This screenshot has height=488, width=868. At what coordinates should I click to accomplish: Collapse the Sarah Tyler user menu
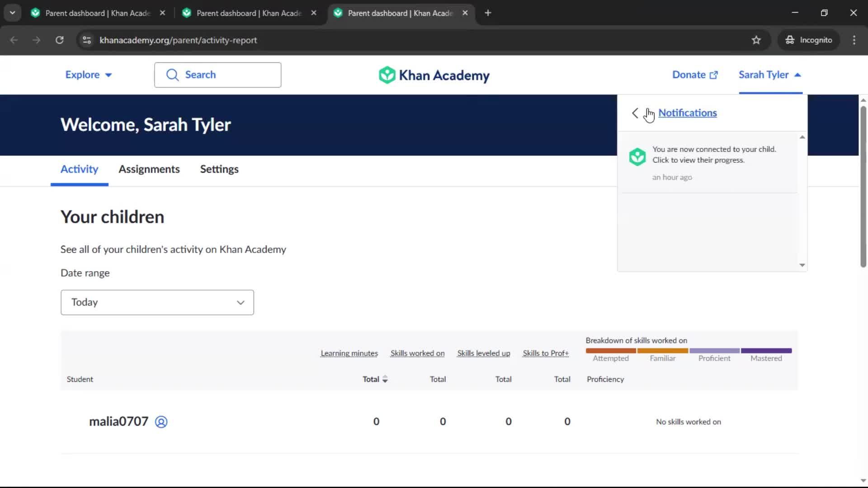[x=770, y=75]
